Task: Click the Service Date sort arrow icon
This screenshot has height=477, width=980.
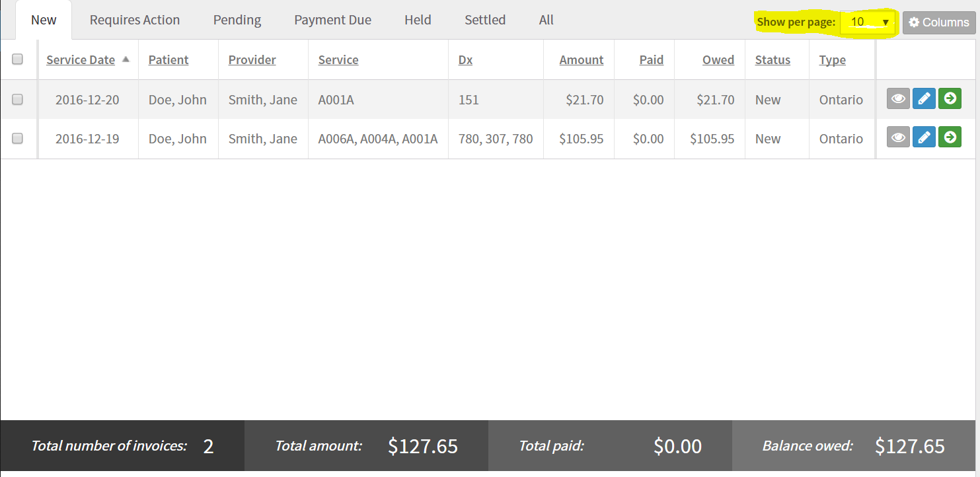Action: 126,59
